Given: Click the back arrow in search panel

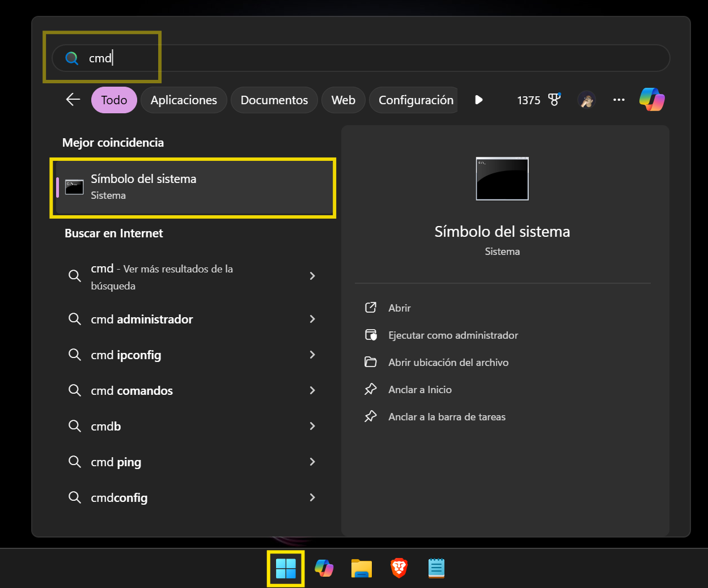Looking at the screenshot, I should point(73,100).
